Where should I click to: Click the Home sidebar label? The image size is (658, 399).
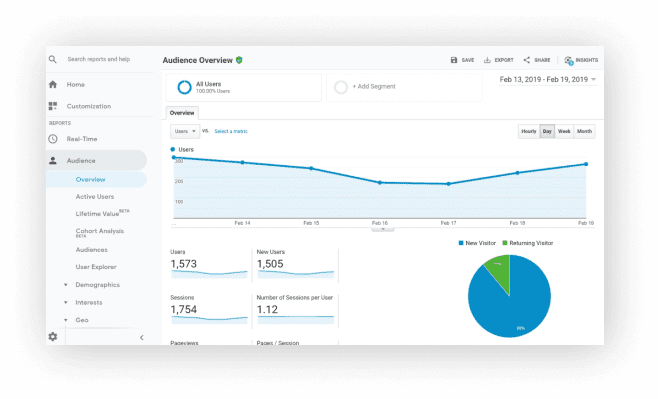pos(76,84)
